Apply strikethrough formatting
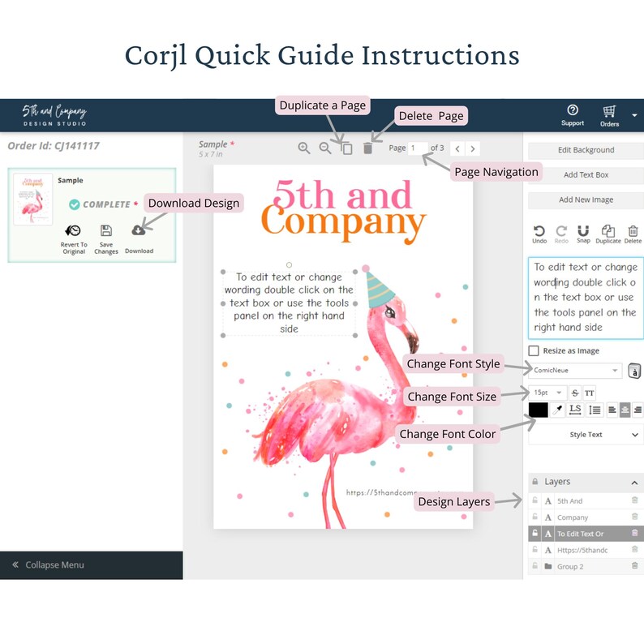This screenshot has width=644, height=644. (x=575, y=393)
